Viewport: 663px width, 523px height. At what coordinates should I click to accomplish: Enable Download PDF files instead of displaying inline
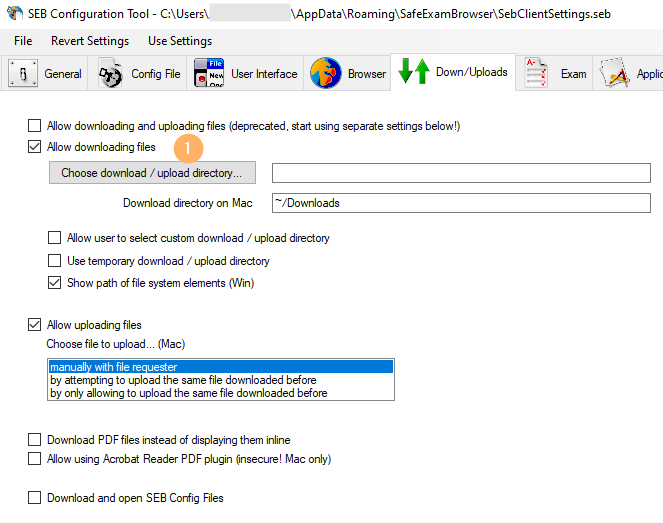pos(36,440)
